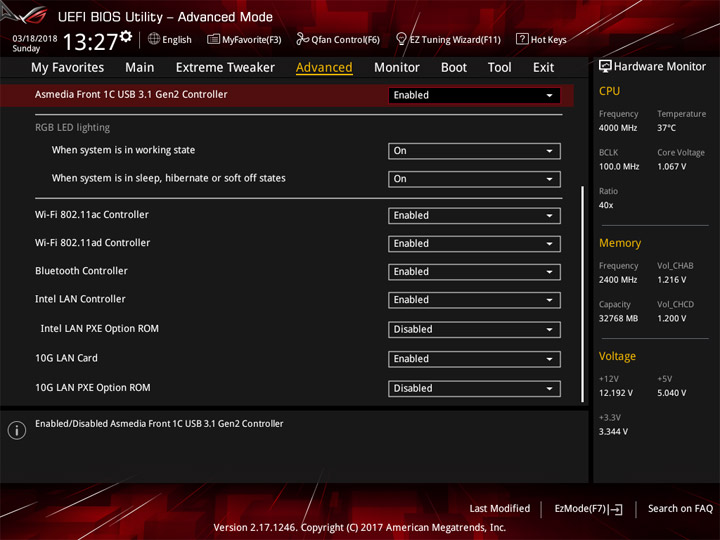Expand the Wi-Fi 802.11ac Controller dropdown
This screenshot has width=720, height=540.
[474, 216]
